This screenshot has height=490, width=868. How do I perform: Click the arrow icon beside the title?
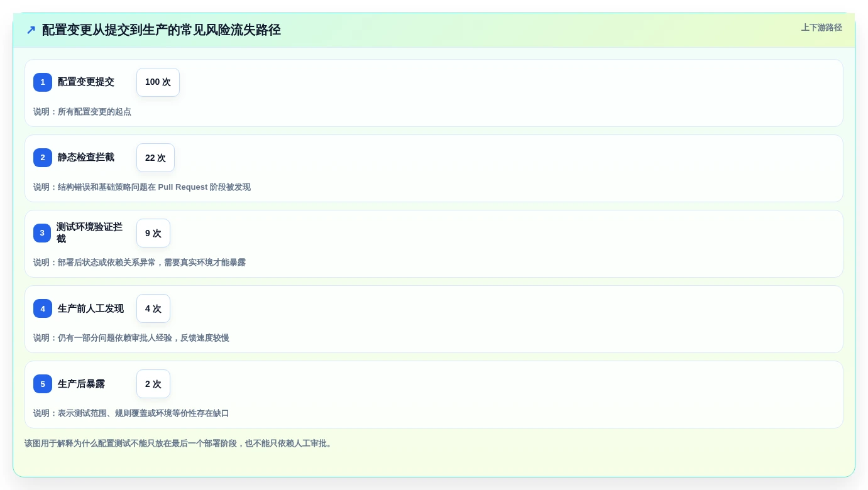(x=31, y=30)
